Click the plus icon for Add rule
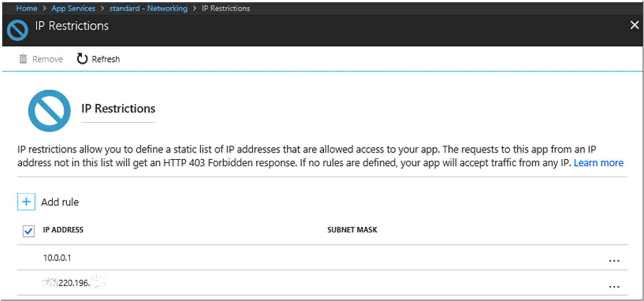Viewport: 644px width, 301px height. pos(26,202)
